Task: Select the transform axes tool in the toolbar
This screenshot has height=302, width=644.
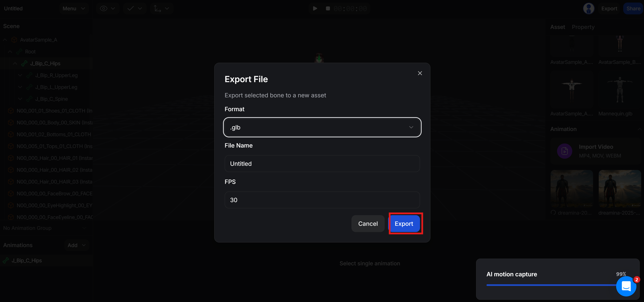Action: point(157,8)
